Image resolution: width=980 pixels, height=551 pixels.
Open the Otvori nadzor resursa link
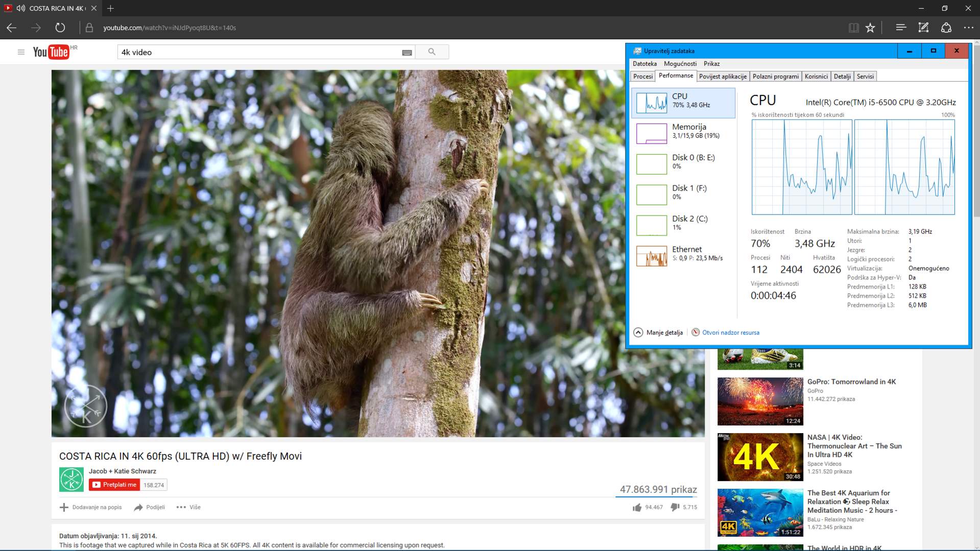[730, 332]
